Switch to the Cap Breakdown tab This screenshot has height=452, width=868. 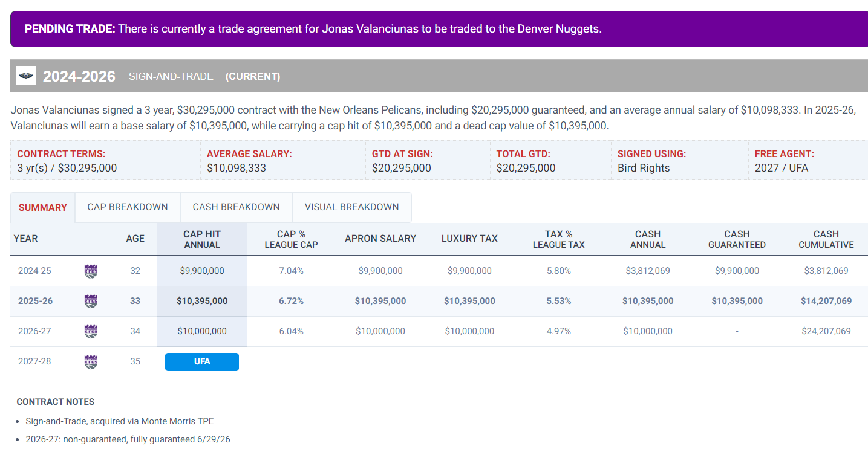pyautogui.click(x=128, y=207)
